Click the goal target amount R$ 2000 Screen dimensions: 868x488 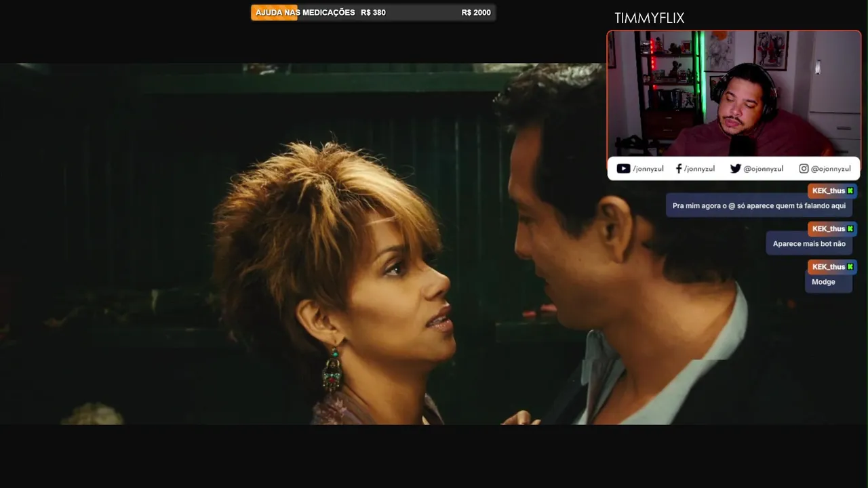point(476,13)
